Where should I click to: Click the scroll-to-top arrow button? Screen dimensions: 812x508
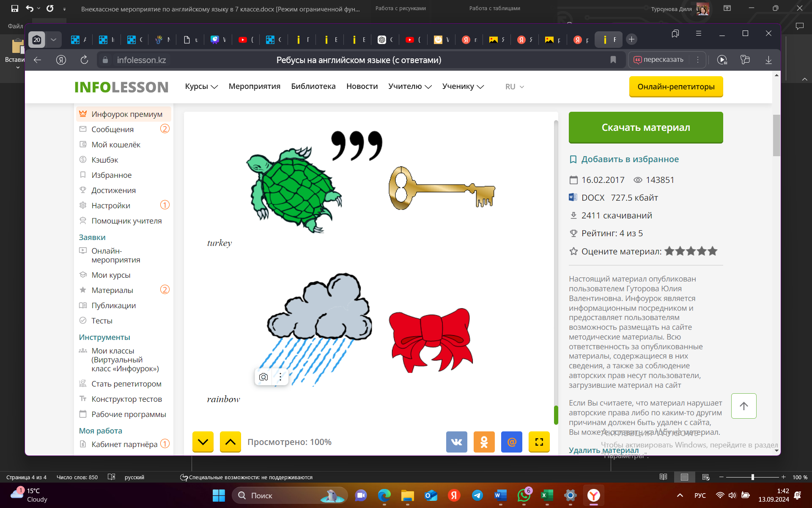743,406
